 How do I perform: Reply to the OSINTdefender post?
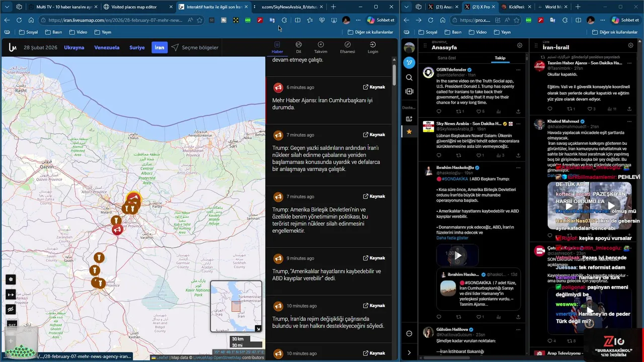(x=439, y=111)
